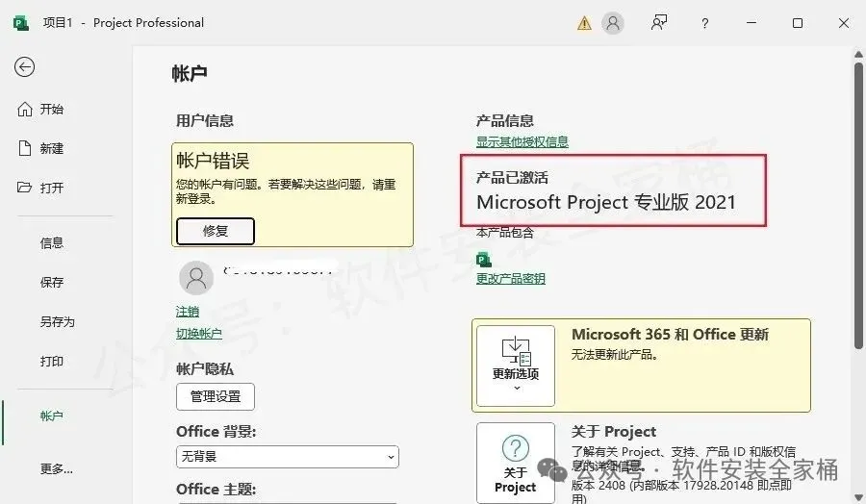The width and height of the screenshot is (866, 504).
Task: Select 打开 in the sidebar
Action: click(x=40, y=188)
